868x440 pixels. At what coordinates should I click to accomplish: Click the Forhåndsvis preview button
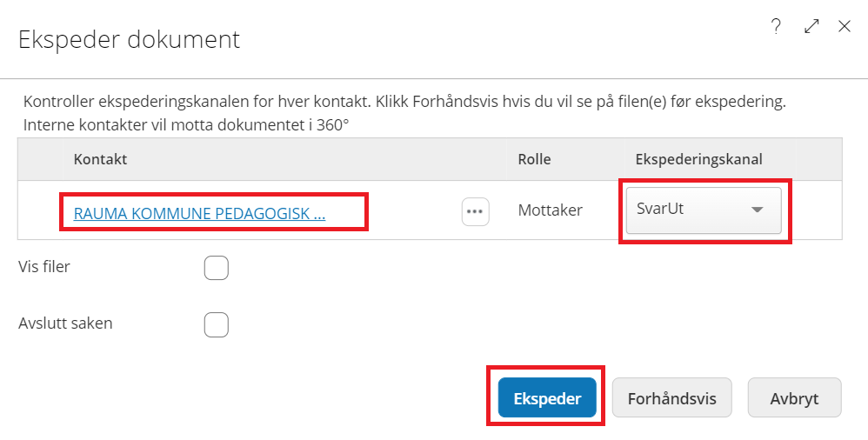671,399
